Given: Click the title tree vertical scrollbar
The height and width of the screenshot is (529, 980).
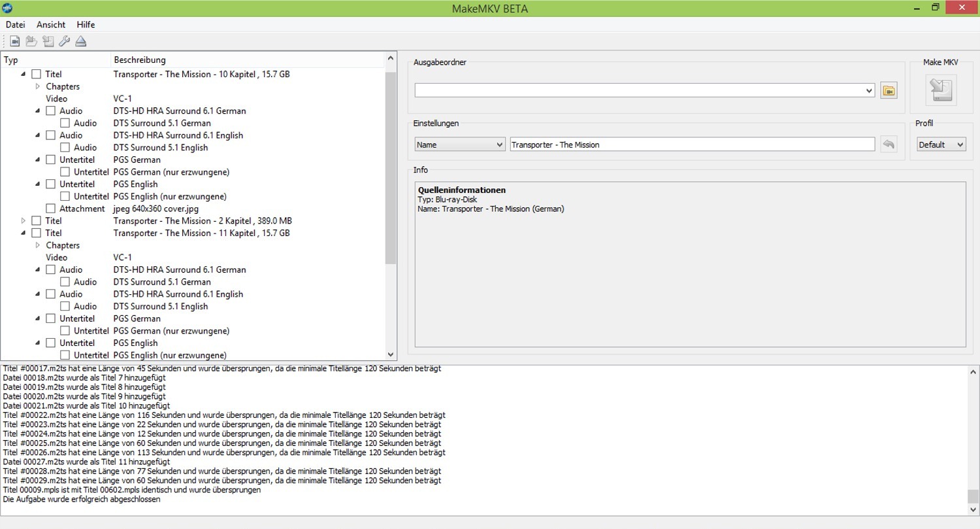Looking at the screenshot, I should coord(391,167).
